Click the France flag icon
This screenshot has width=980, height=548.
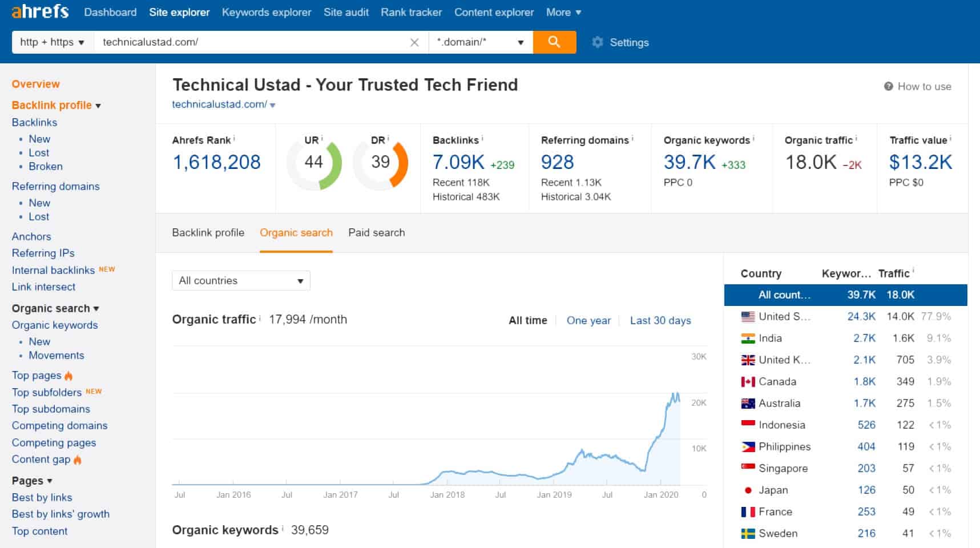tap(748, 511)
